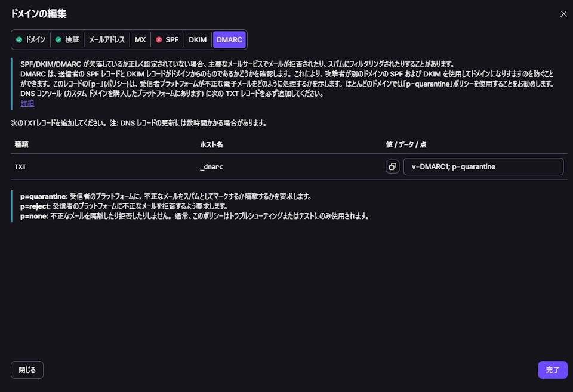The height and width of the screenshot is (392, 573).
Task: Click inside the v=DMARC1 value field
Action: (x=483, y=166)
